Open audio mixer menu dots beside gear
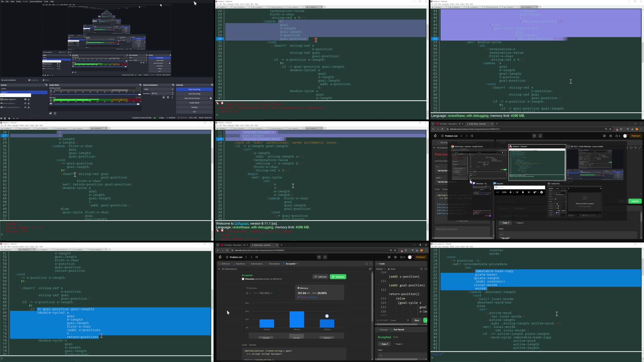Screen dimensions: 644x362 point(55,113)
